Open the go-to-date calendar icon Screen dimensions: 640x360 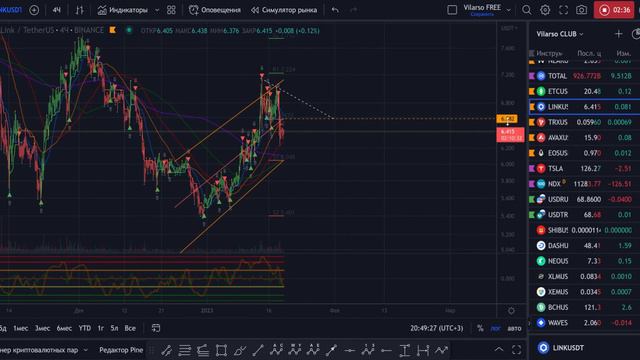[x=156, y=328]
